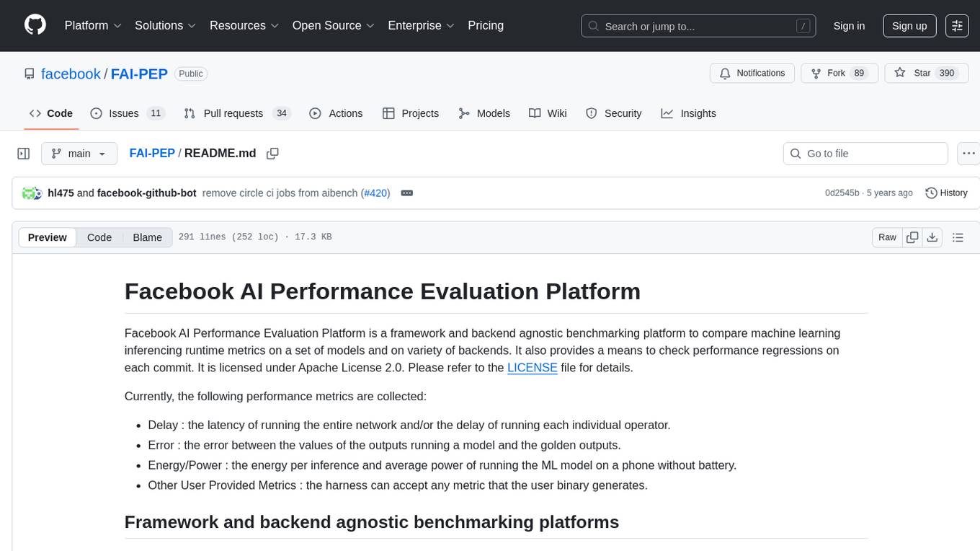View the file History

946,193
